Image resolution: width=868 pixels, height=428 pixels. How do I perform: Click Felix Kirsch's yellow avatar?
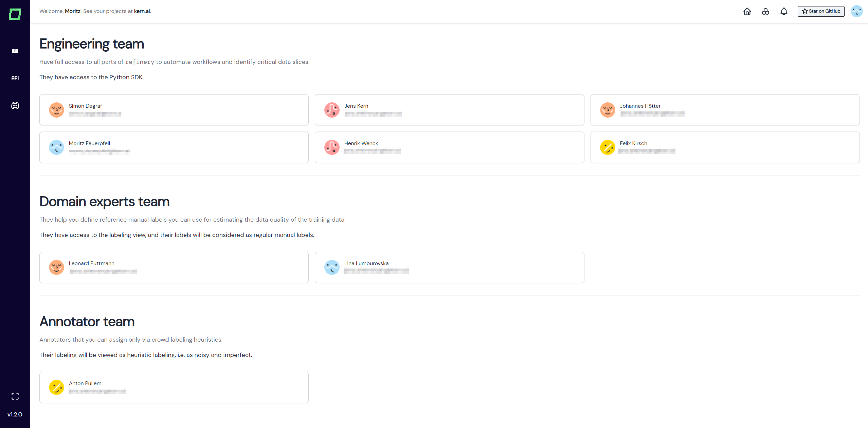(x=608, y=147)
